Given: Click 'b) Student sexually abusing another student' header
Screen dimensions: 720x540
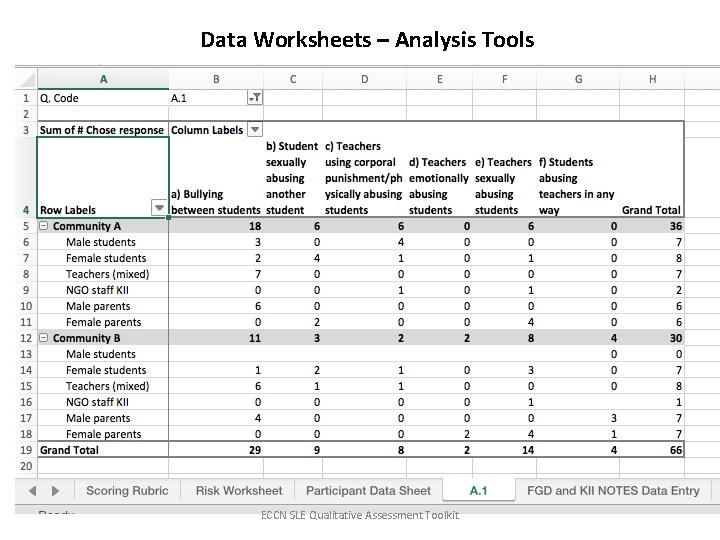Looking at the screenshot, I should (293, 178).
